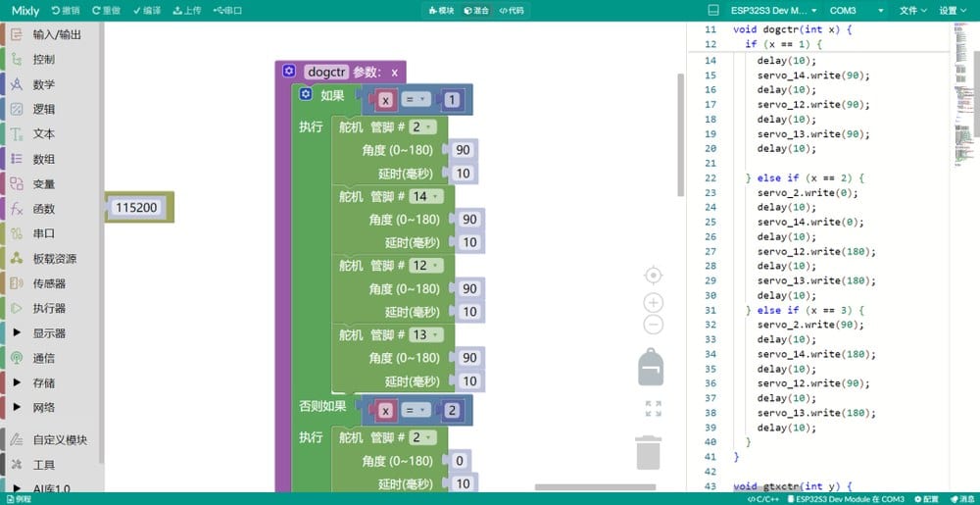Center the workspace with the target icon

coord(653,276)
